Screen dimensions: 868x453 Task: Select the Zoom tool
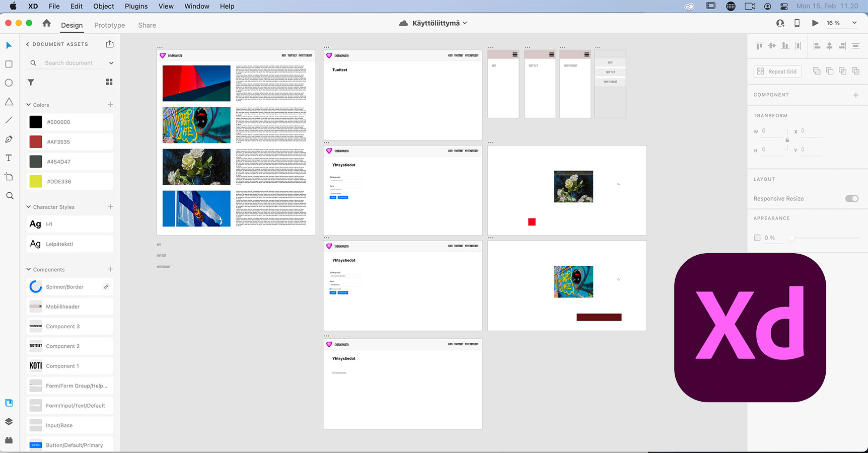pos(9,196)
